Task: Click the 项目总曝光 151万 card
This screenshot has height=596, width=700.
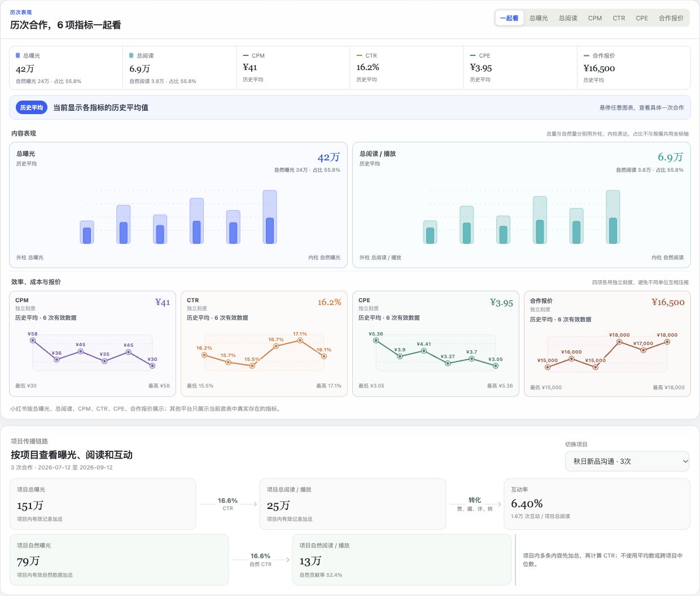Action: pyautogui.click(x=103, y=504)
